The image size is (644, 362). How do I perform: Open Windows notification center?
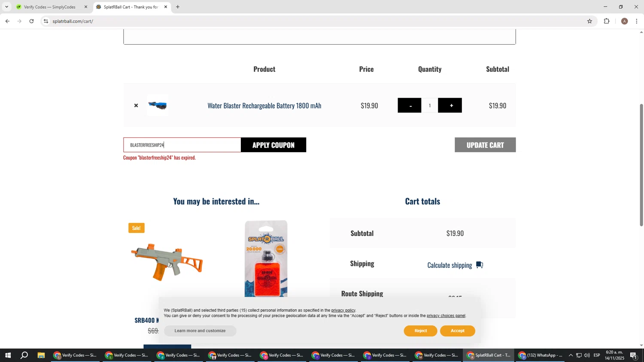[634, 355]
